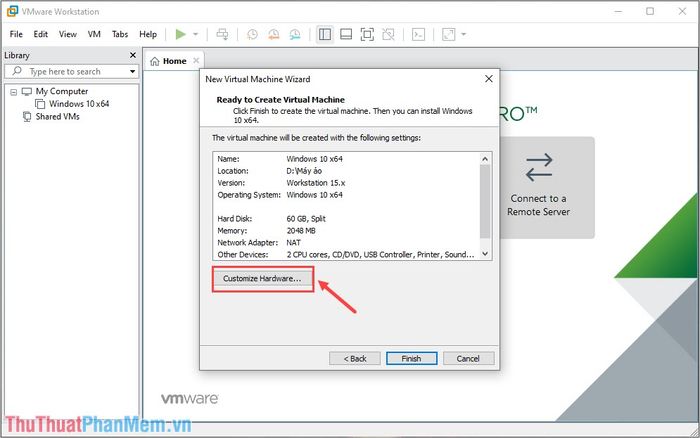
Task: Click the settings list scroll down arrow
Action: coord(485,254)
